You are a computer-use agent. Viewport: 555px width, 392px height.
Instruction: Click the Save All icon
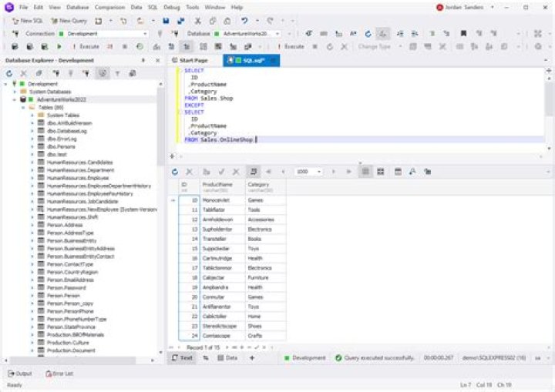click(181, 21)
